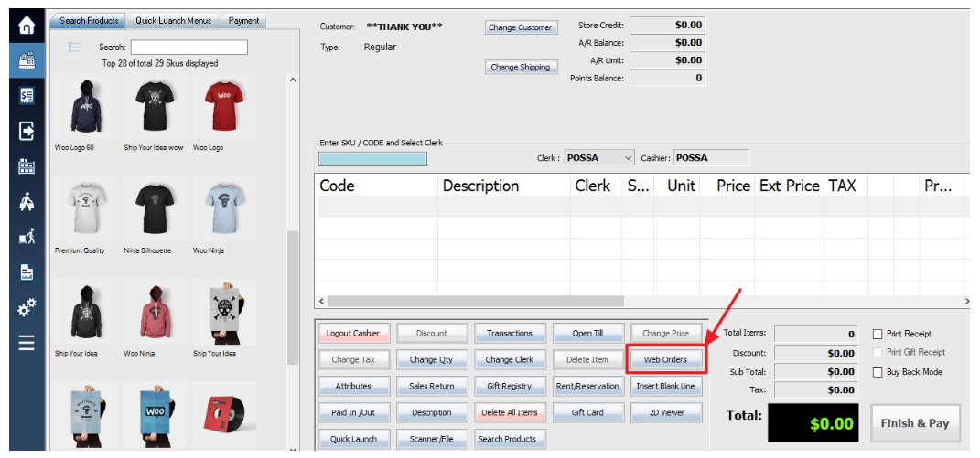Screen dimensions: 980x458
Task: Expand the Clerk dropdown showing POSSA
Action: tap(628, 158)
